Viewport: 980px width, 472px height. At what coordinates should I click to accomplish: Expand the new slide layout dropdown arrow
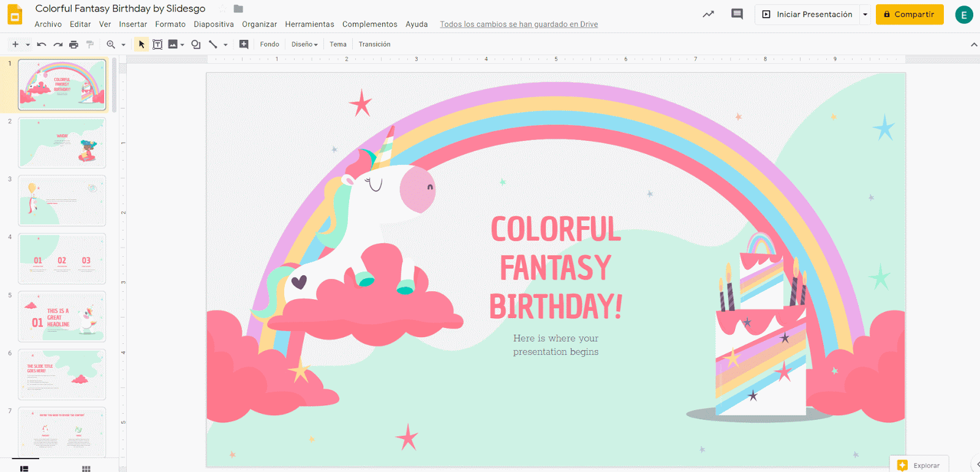pyautogui.click(x=28, y=45)
